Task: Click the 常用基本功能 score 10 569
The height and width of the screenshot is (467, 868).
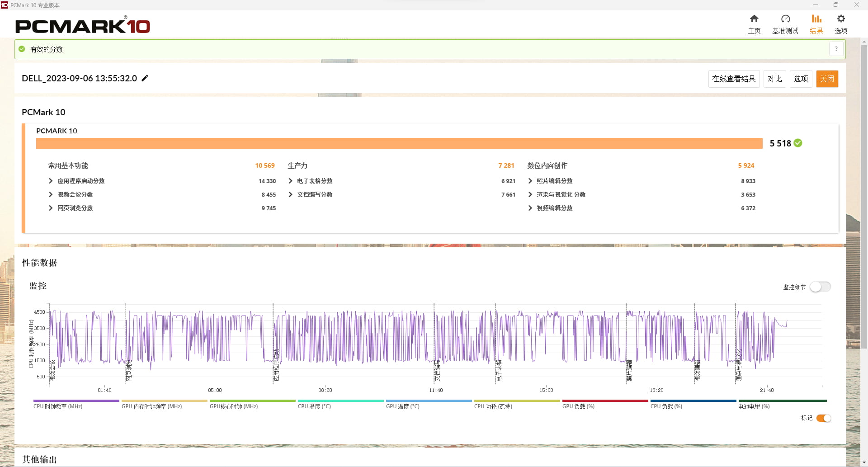Action: pos(264,165)
